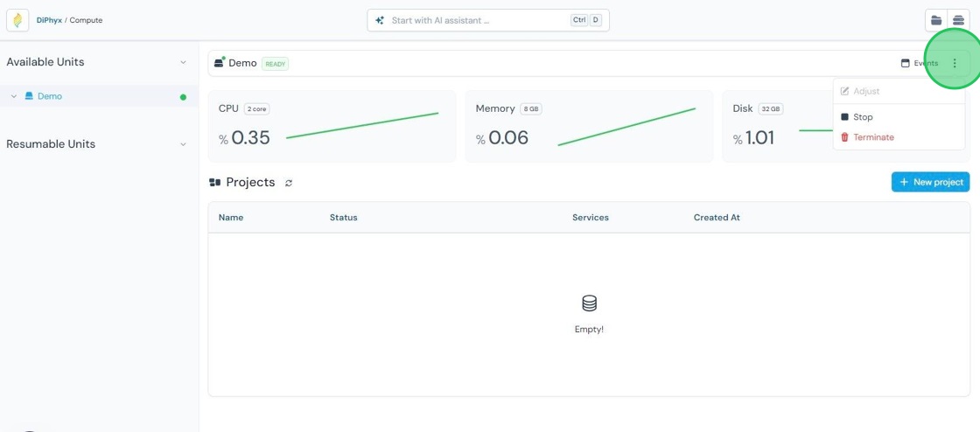Refresh the Projects list
This screenshot has height=432, width=980.
[289, 183]
